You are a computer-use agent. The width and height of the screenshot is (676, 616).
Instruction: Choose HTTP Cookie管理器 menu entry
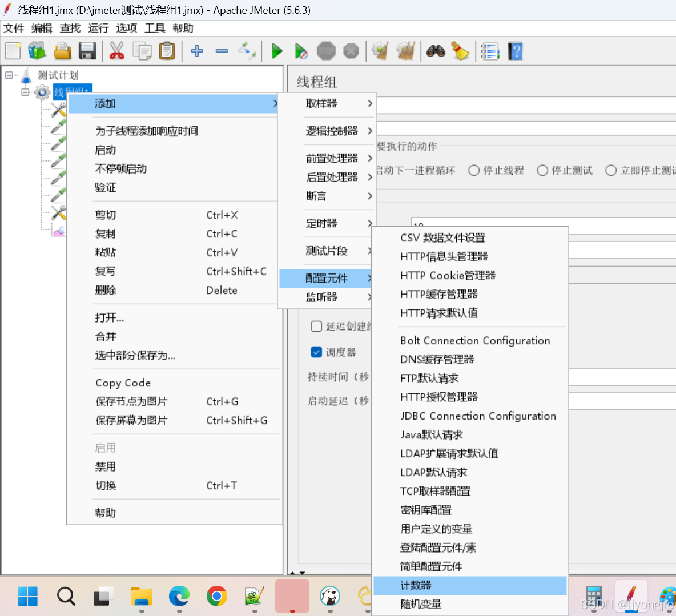point(470,275)
